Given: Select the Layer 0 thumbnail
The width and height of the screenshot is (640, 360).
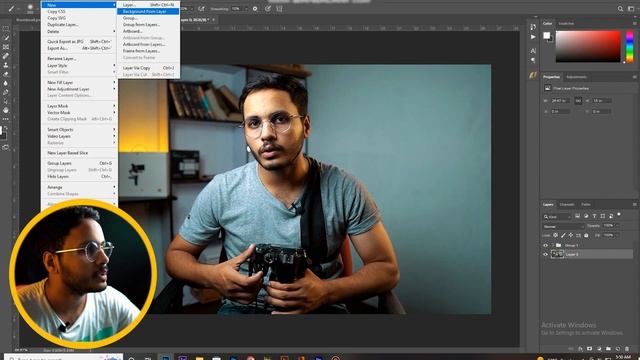Looking at the screenshot, I should point(557,254).
